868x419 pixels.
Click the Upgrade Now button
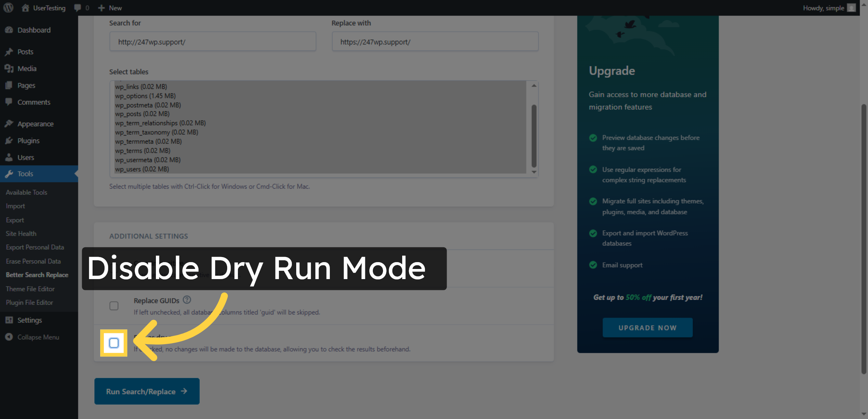647,328
